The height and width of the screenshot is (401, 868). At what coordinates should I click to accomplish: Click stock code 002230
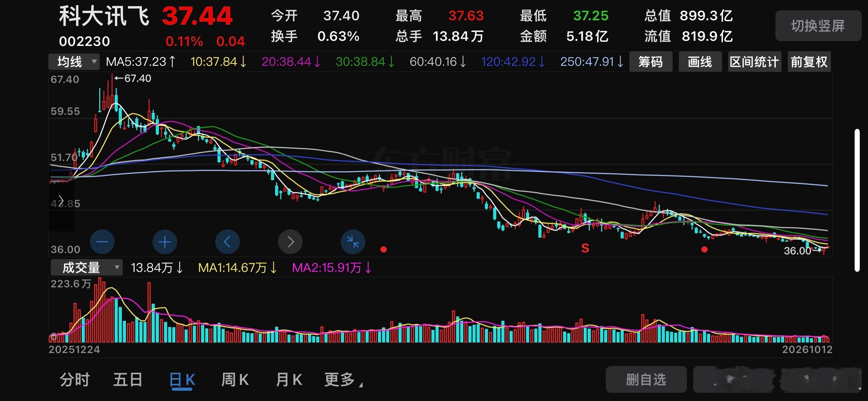click(84, 41)
